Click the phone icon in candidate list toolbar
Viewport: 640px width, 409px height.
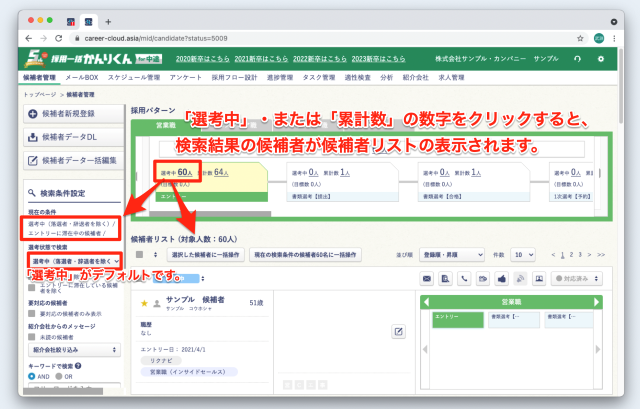pos(462,277)
